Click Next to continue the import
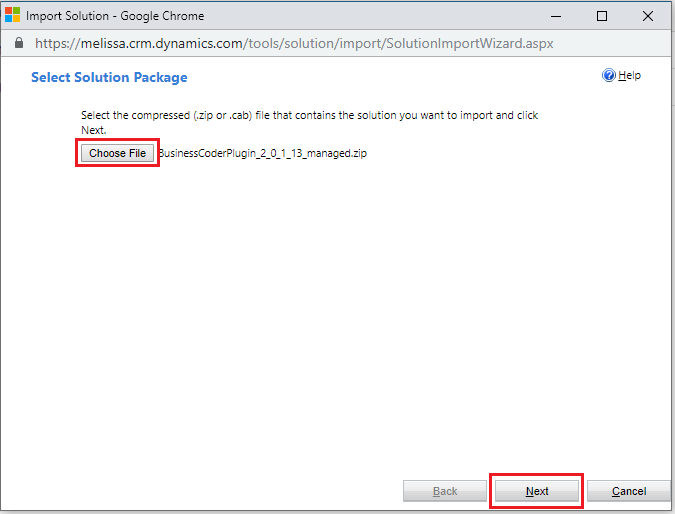 point(537,491)
